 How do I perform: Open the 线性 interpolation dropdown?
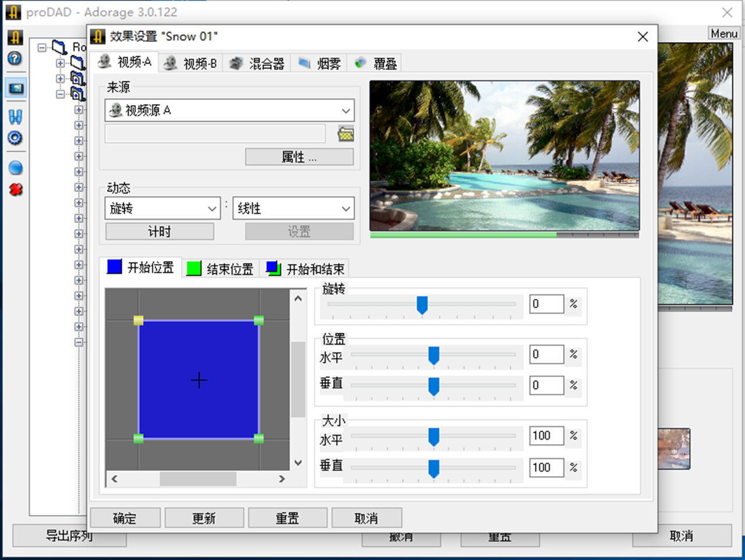pyautogui.click(x=293, y=208)
